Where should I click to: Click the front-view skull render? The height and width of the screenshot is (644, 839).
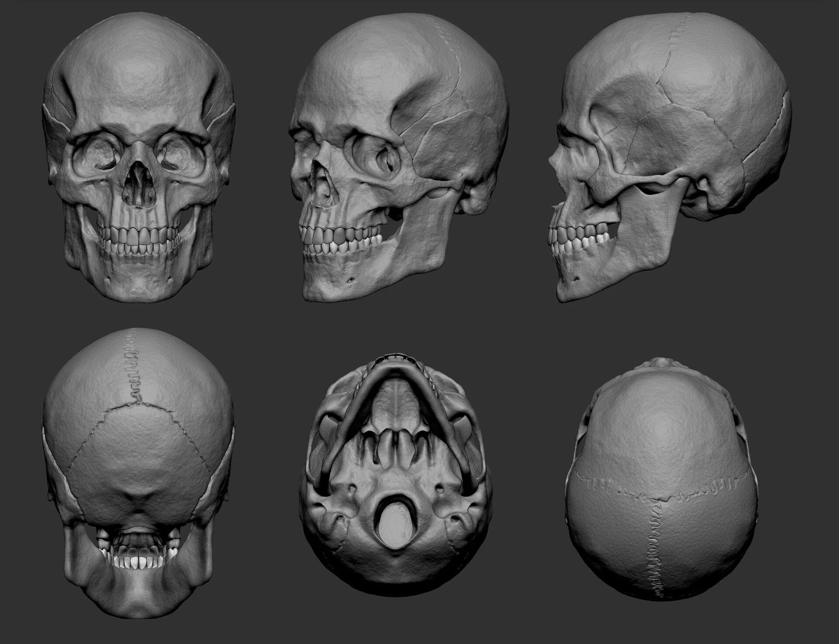tap(139, 157)
